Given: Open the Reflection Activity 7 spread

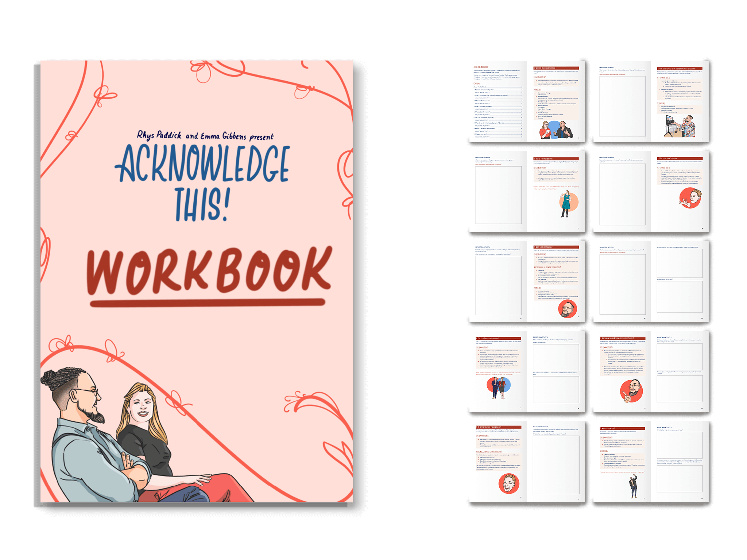Looking at the screenshot, I should (651, 372).
